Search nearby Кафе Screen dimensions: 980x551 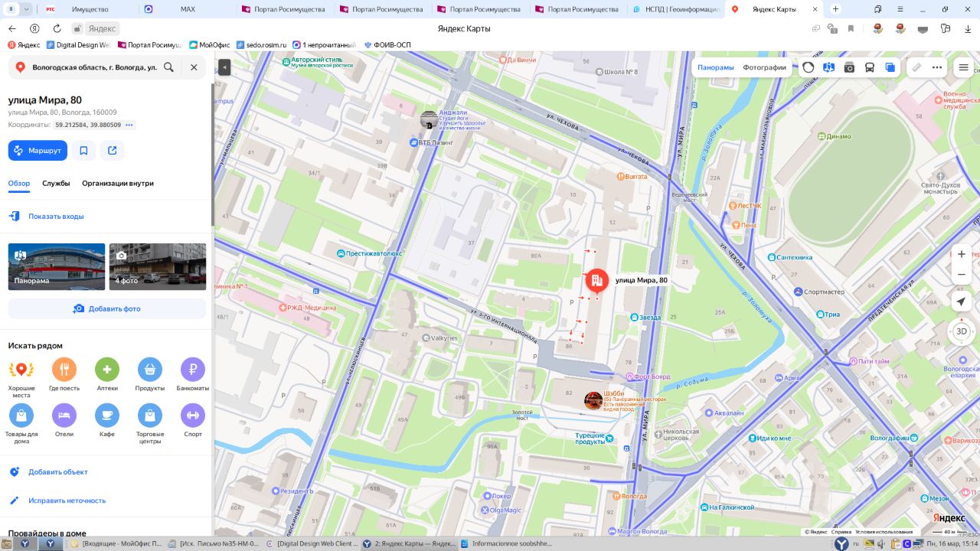coord(107,422)
